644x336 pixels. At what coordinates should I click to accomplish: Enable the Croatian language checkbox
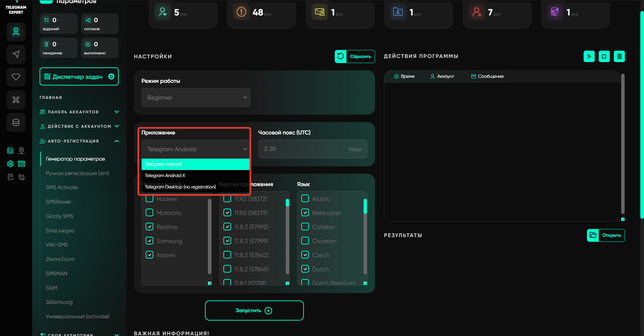[305, 241]
